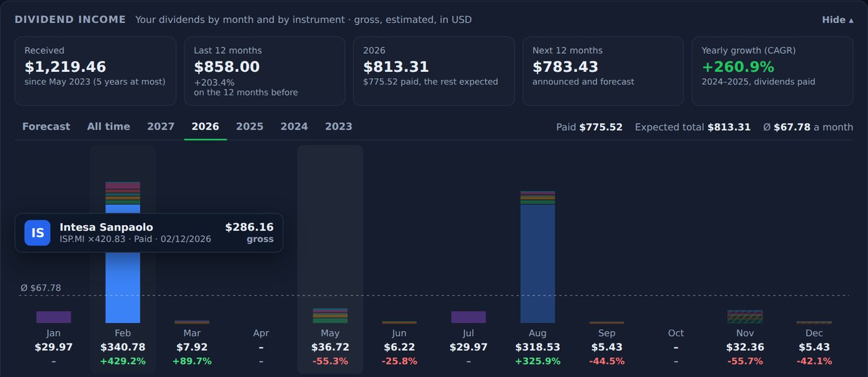The width and height of the screenshot is (868, 377).
Task: Click the Apr month label
Action: point(261,334)
